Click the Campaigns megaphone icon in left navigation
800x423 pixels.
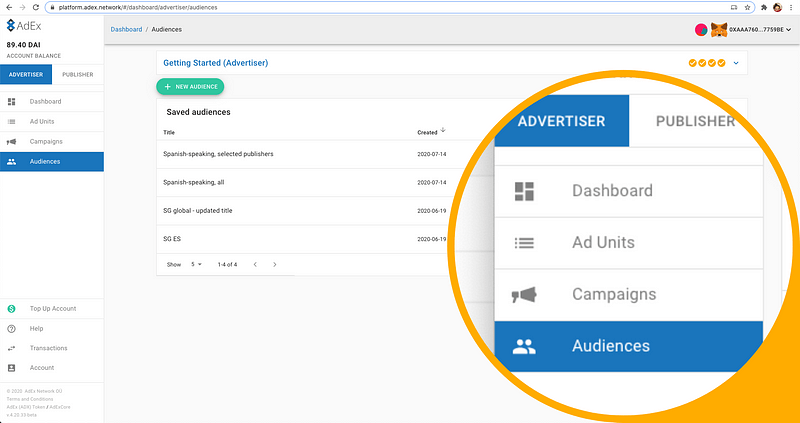tap(12, 141)
